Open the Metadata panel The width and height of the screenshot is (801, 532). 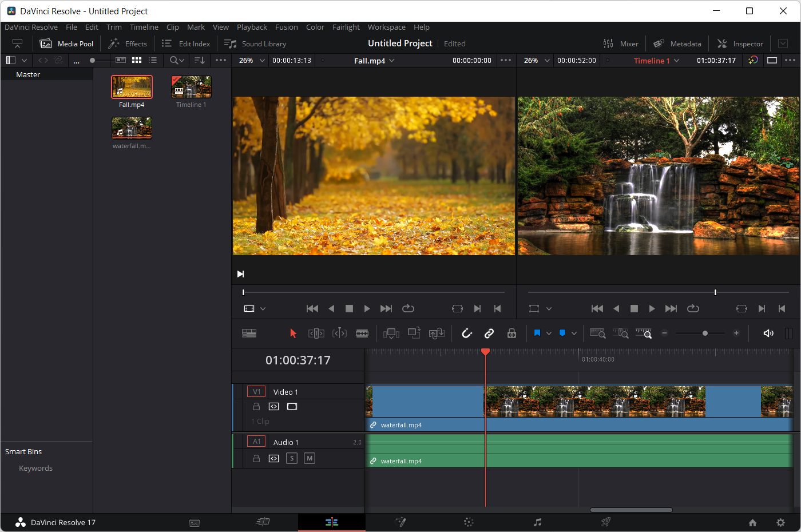tap(677, 43)
